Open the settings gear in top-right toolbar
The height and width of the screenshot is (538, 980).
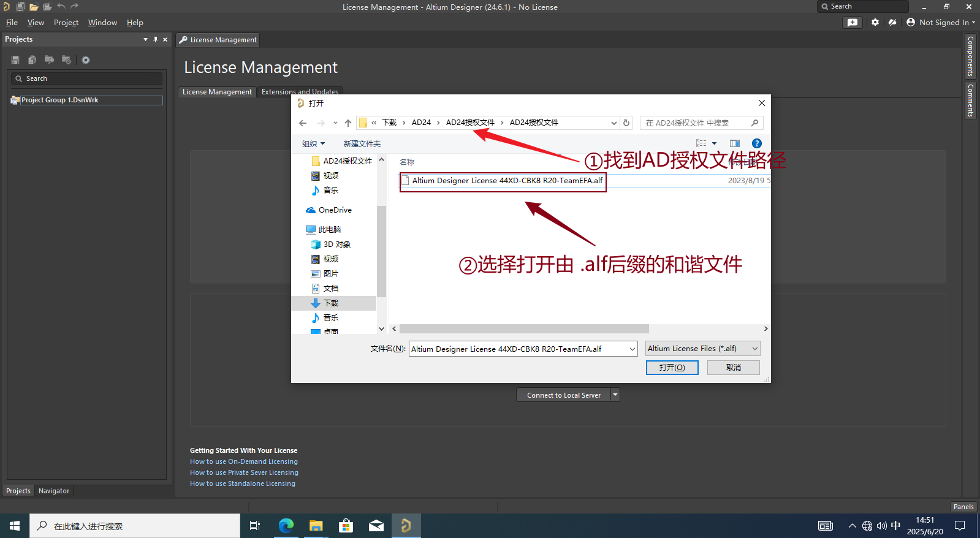tap(875, 22)
